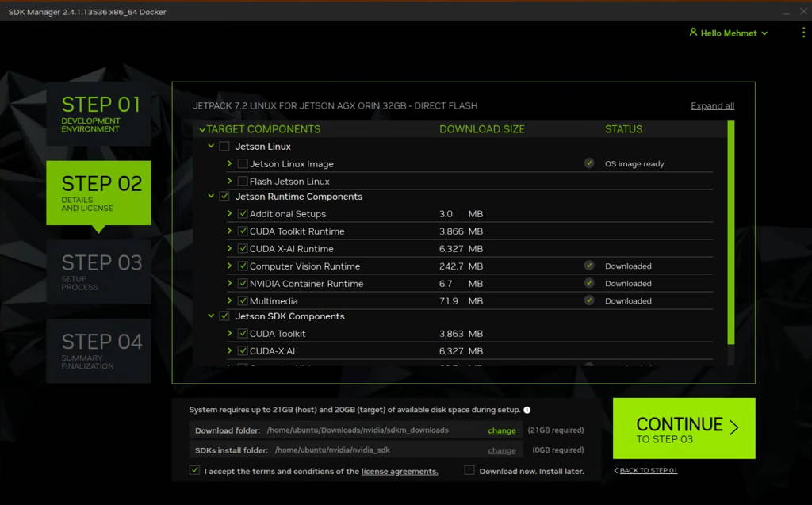Click the 3,866 MB download size value

[461, 231]
